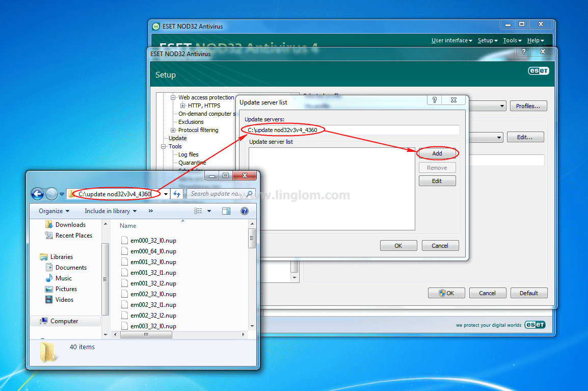Click the ESET app icon in main title bar
Image resolution: width=588 pixels, height=391 pixels.
[x=156, y=27]
